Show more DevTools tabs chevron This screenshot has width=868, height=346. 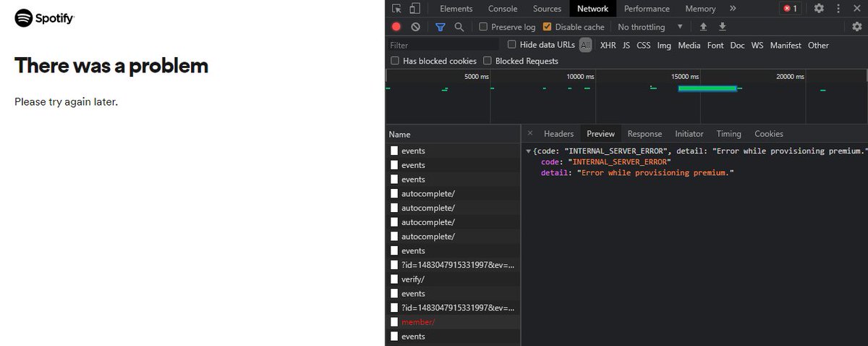point(733,9)
